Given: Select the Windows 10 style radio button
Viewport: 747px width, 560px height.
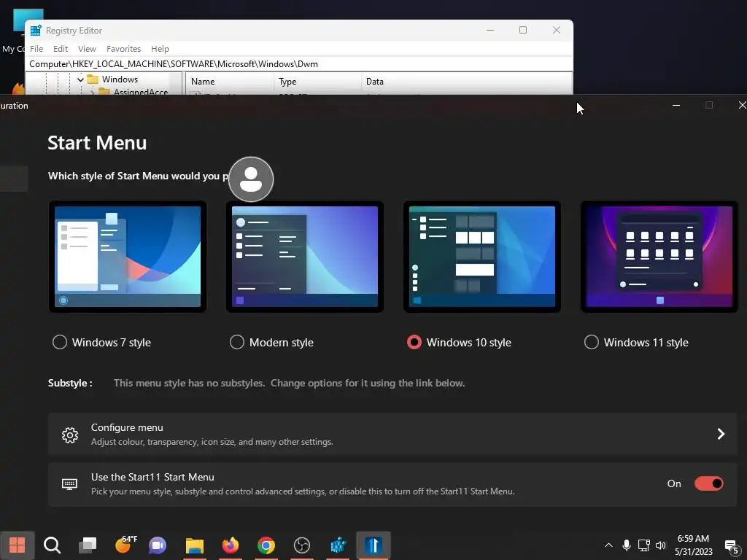Looking at the screenshot, I should (414, 342).
